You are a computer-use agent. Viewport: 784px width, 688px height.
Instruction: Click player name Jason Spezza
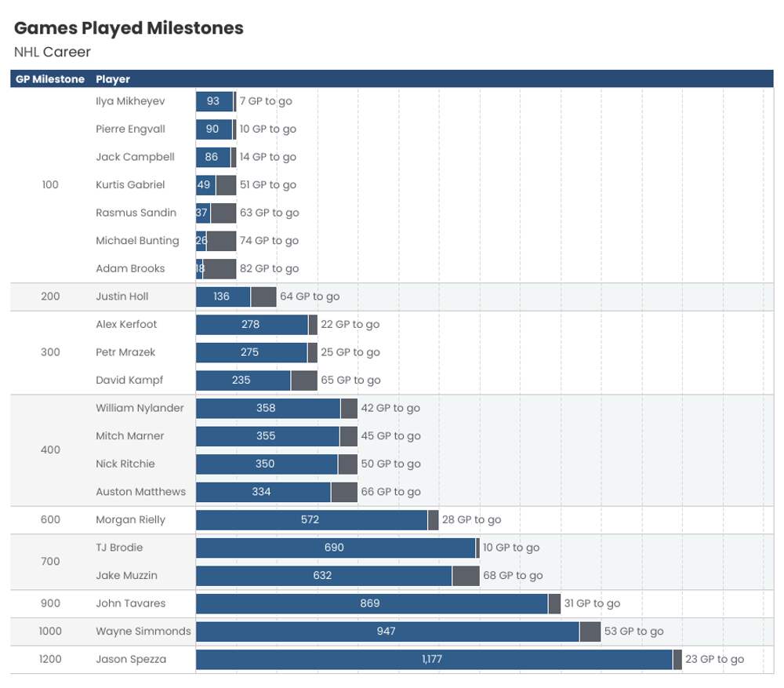(130, 660)
